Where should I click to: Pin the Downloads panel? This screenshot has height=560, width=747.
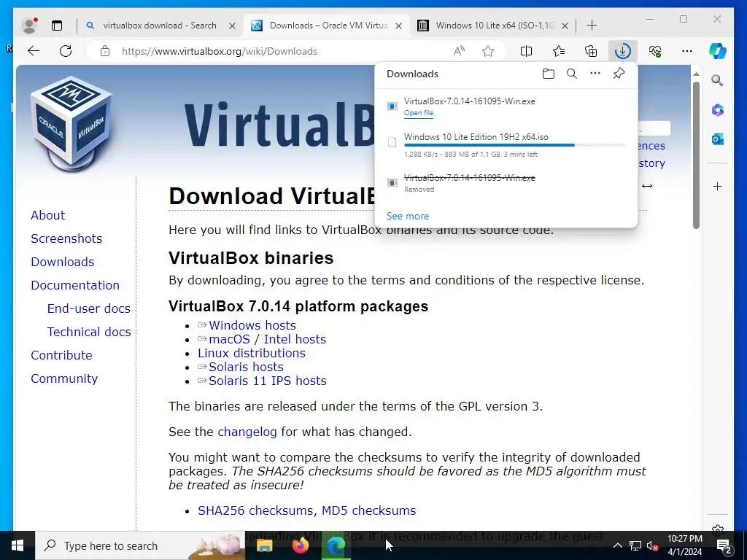[619, 74]
